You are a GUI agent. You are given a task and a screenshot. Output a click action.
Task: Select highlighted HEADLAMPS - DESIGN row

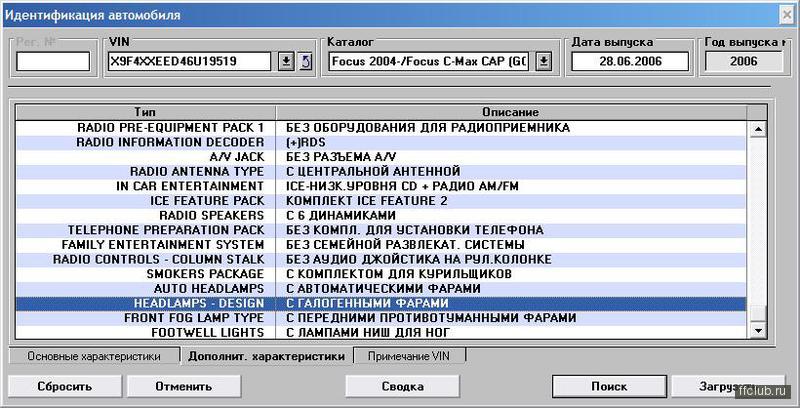click(381, 303)
